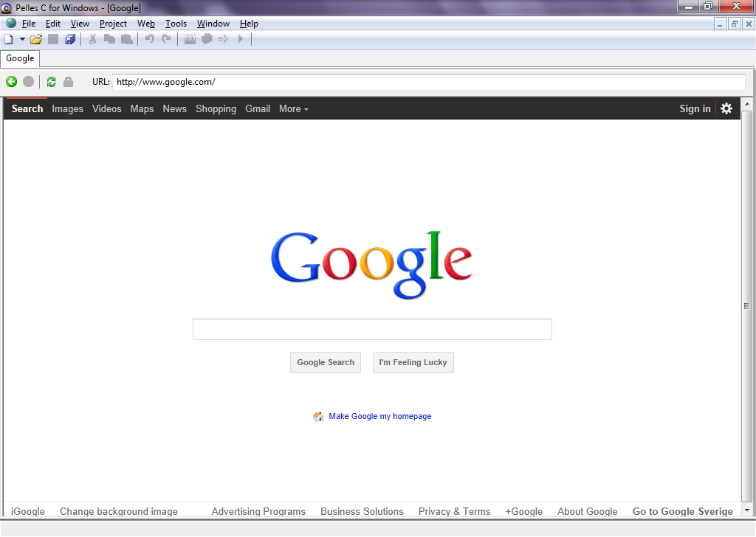Click the Pelles C title bar app icon
Viewport: 756px width, 537px height.
tap(6, 7)
